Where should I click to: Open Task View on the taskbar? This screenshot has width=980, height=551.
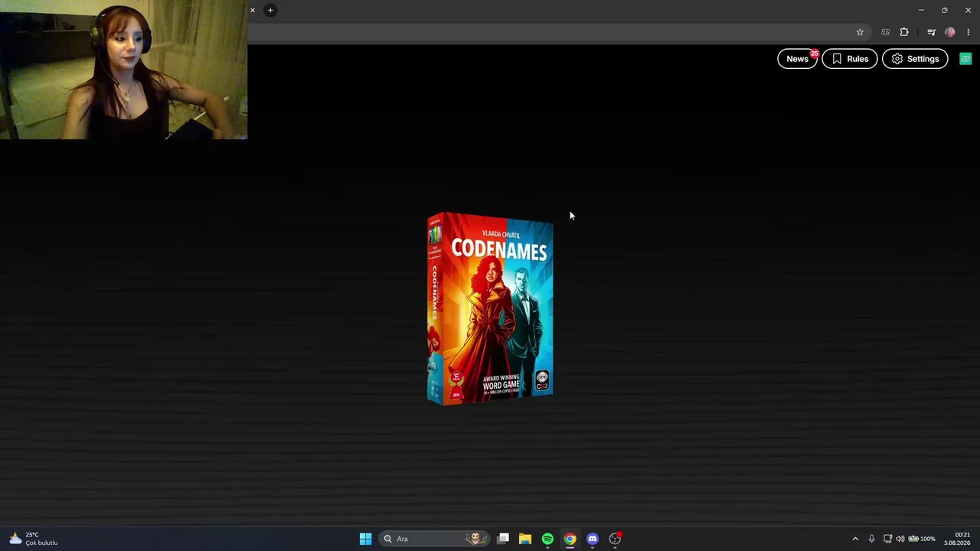point(503,539)
